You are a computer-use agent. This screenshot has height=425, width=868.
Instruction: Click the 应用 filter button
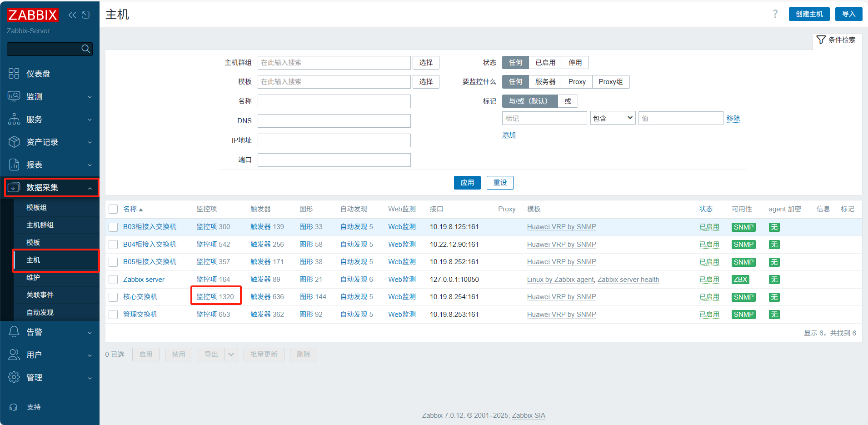tap(467, 183)
